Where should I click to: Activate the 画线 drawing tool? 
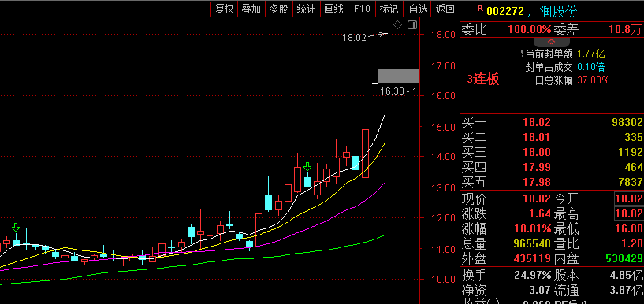coord(334,9)
